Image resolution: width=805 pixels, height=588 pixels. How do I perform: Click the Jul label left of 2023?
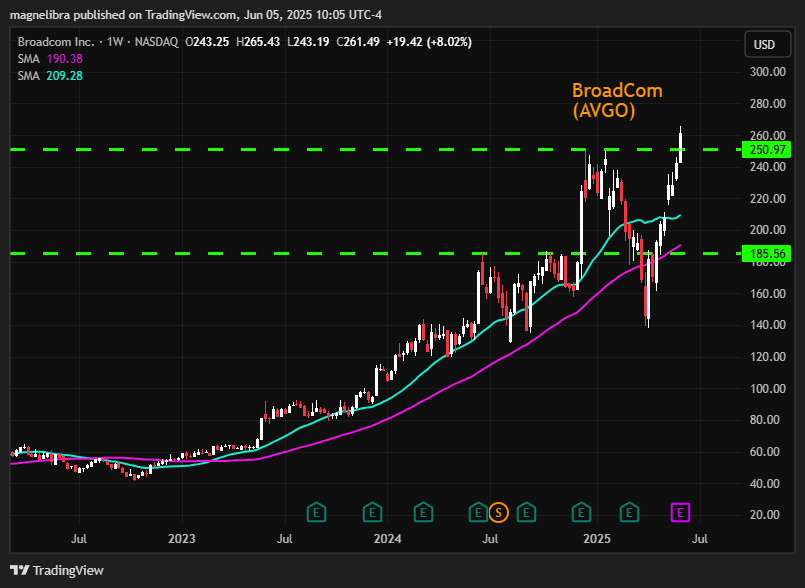pos(79,539)
